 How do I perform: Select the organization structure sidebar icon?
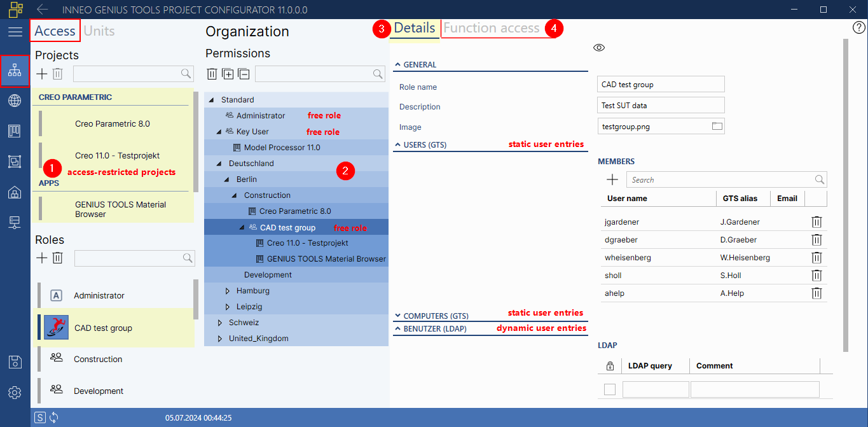pyautogui.click(x=15, y=71)
